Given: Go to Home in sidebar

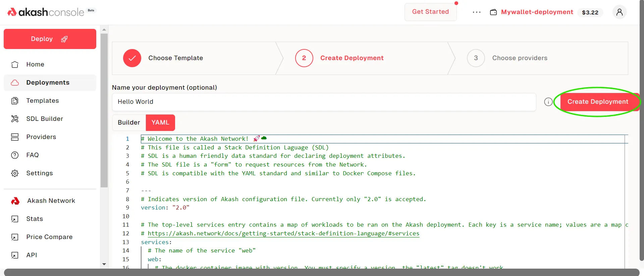Looking at the screenshot, I should pyautogui.click(x=35, y=64).
